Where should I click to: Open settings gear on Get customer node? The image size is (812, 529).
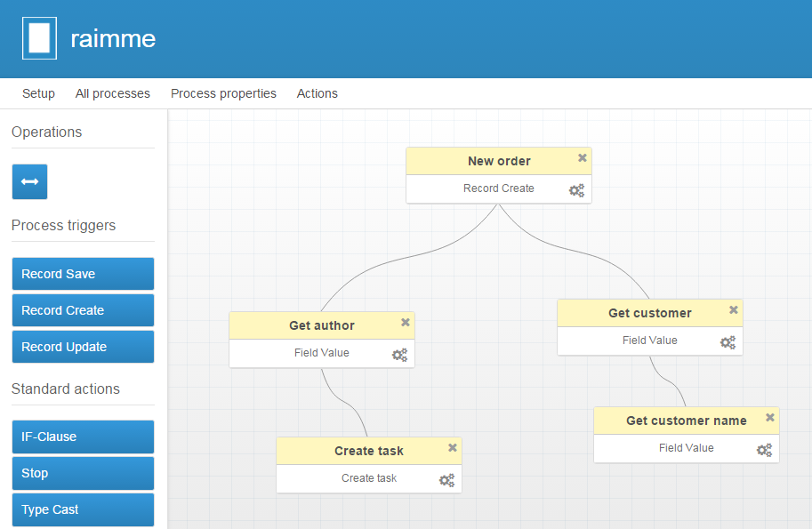(x=728, y=342)
